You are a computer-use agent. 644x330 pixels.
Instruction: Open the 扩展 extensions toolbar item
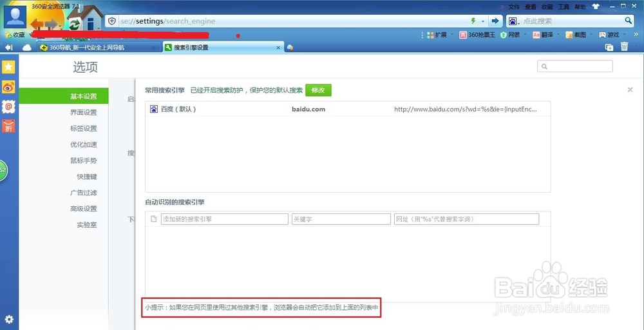[x=437, y=35]
